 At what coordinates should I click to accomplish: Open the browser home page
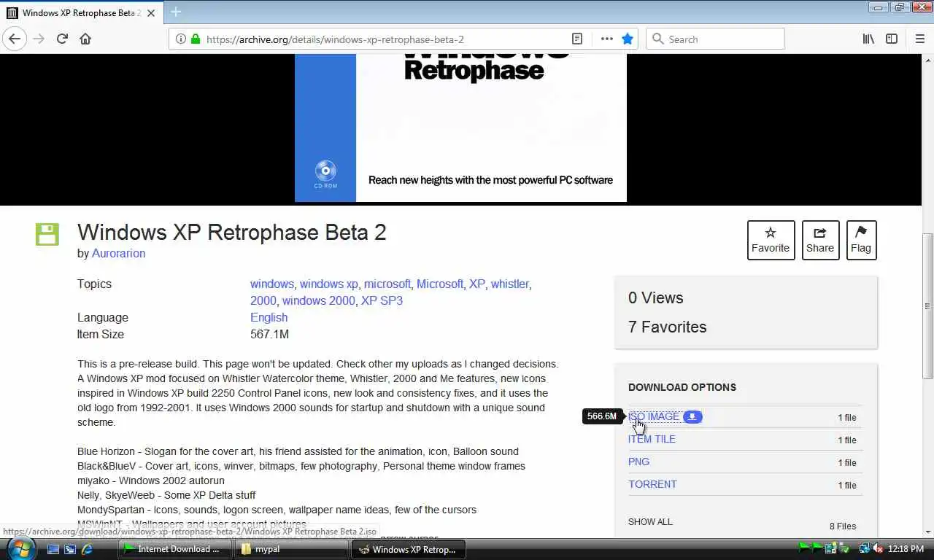pos(85,39)
